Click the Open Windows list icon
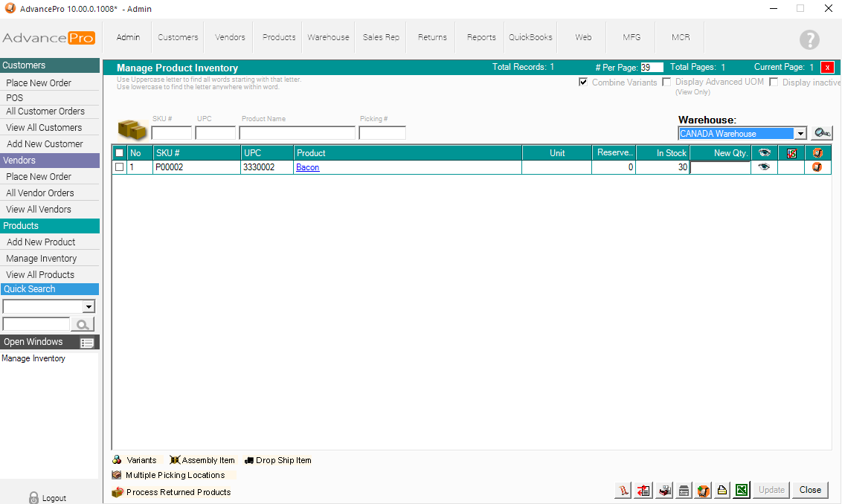This screenshot has width=842, height=504. click(x=87, y=343)
